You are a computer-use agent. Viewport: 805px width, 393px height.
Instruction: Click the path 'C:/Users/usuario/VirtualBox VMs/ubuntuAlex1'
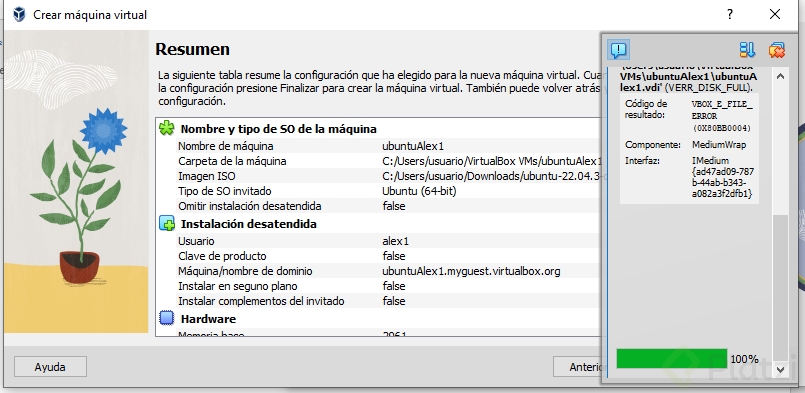pos(492,161)
